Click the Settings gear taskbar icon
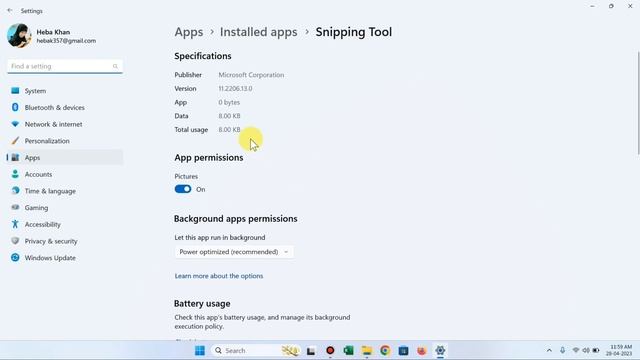The height and width of the screenshot is (360, 640). [440, 351]
